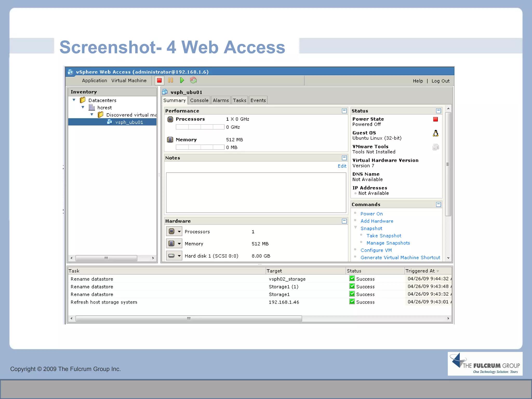Collapse the Datacenters tree node
The height and width of the screenshot is (399, 532).
click(x=74, y=100)
